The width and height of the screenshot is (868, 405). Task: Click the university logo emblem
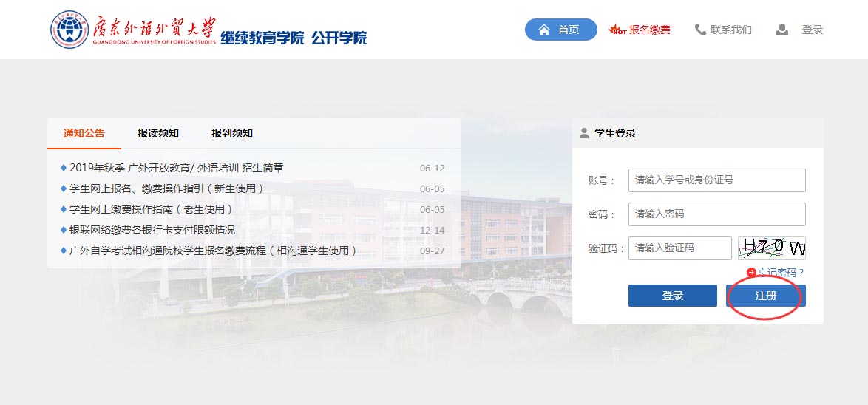[x=69, y=30]
